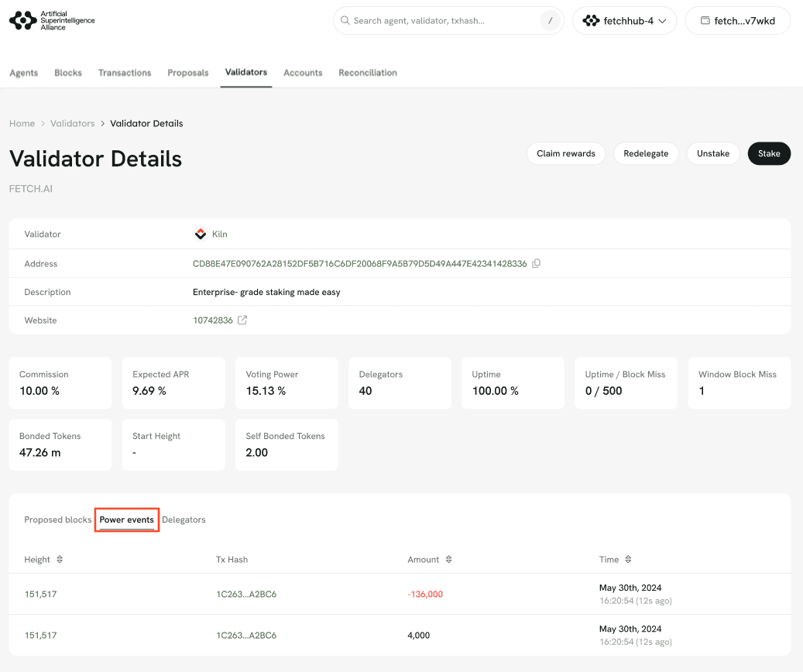Image resolution: width=803 pixels, height=672 pixels.
Task: Switch to the Delegators tab
Action: (184, 519)
